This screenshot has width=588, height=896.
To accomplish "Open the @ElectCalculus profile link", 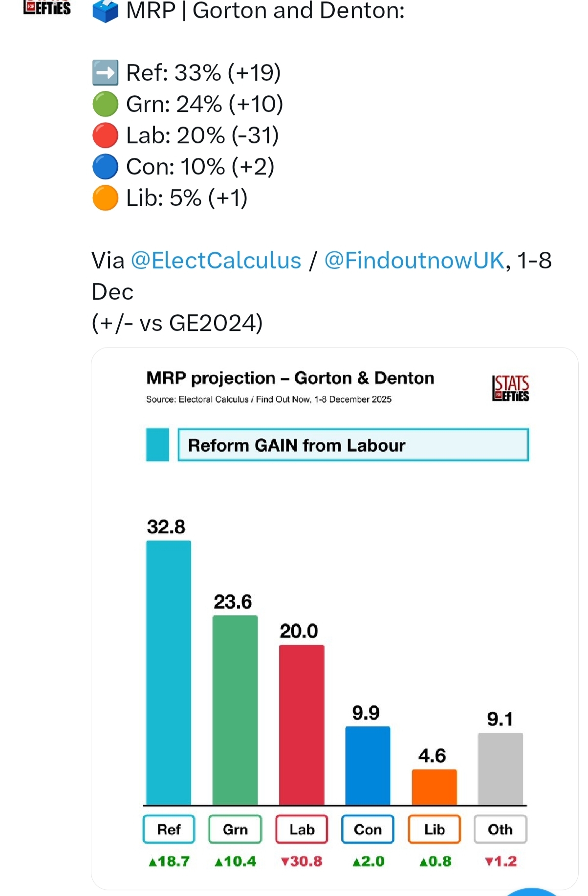I will click(216, 261).
